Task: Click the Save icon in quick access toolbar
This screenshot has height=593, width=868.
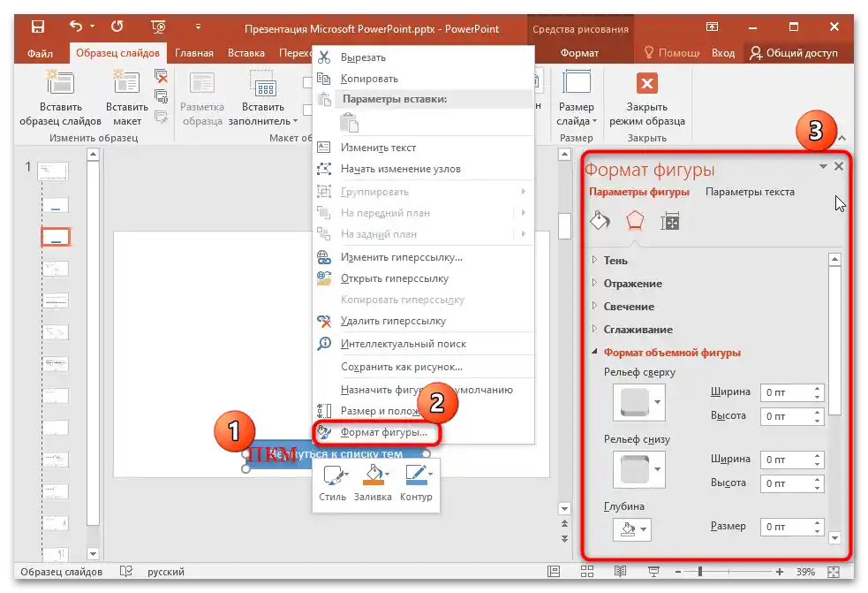Action: pyautogui.click(x=38, y=27)
